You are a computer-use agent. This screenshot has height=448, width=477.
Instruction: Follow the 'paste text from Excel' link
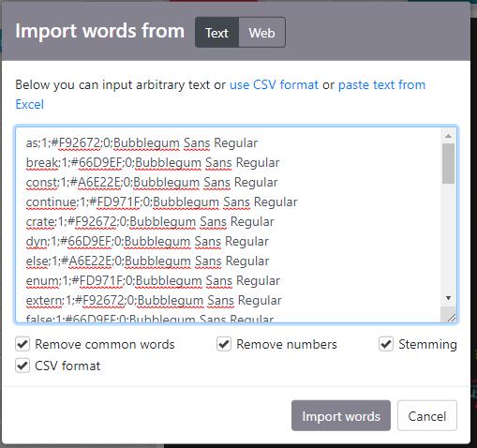point(381,84)
